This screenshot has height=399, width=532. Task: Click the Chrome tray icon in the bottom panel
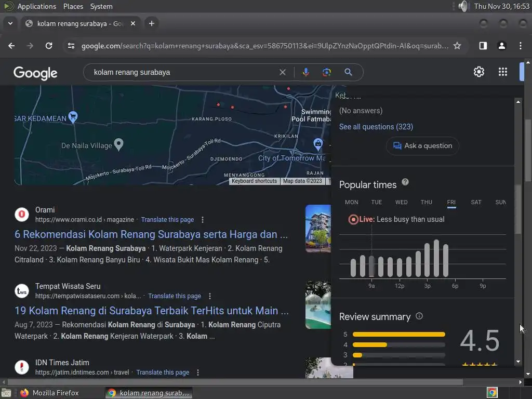coord(492,393)
